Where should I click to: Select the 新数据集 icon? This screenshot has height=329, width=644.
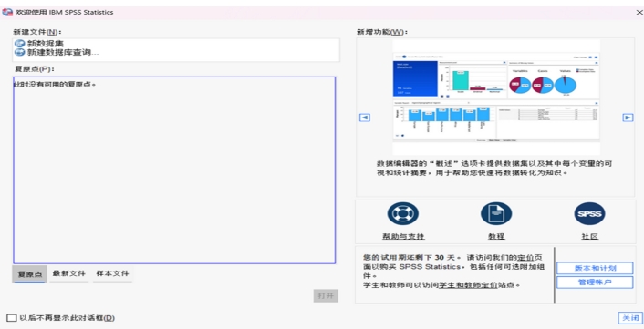pos(20,44)
